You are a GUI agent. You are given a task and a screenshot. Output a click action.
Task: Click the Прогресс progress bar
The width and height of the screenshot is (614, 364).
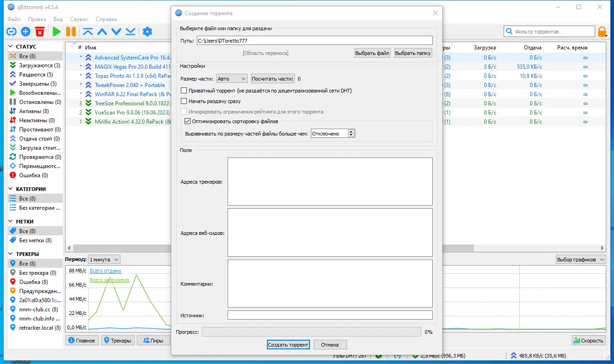(x=311, y=332)
